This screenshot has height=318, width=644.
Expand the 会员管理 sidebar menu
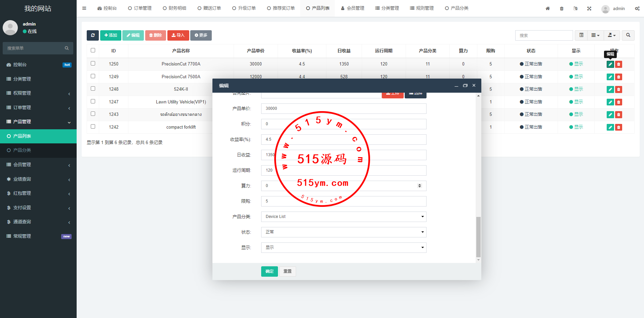[38, 165]
